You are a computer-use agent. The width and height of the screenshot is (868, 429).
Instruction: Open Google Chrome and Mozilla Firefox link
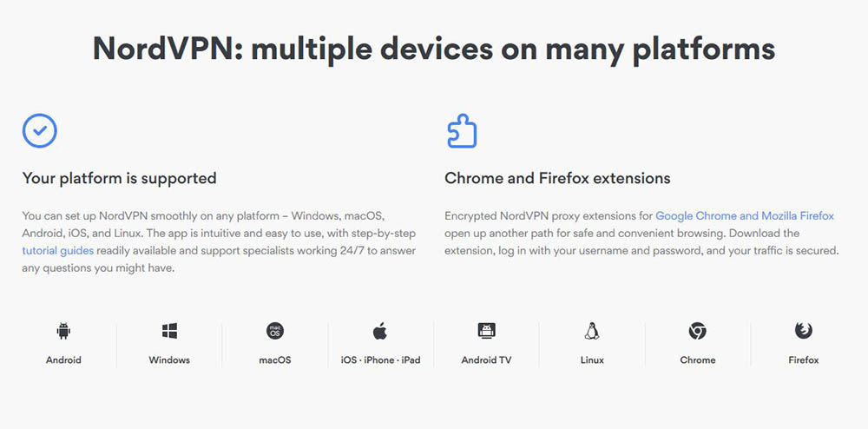pos(745,215)
